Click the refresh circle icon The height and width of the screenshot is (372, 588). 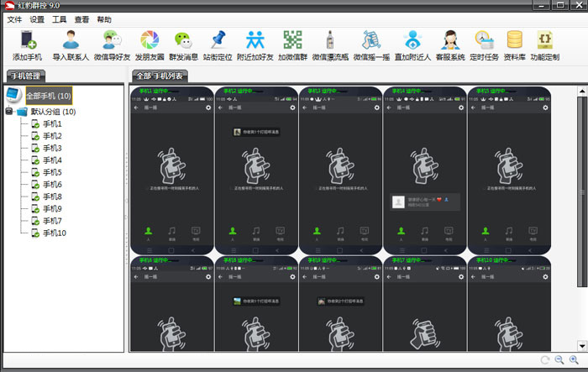tap(545, 360)
